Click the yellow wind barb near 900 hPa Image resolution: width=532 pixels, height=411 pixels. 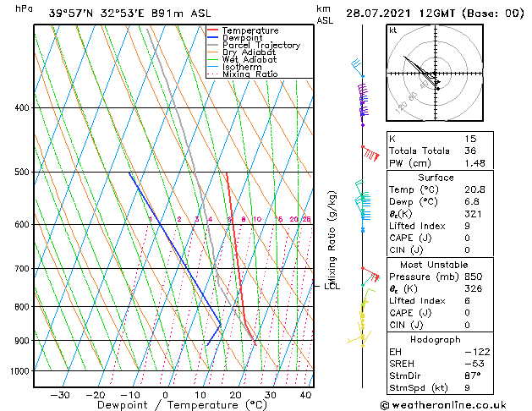coord(361,338)
